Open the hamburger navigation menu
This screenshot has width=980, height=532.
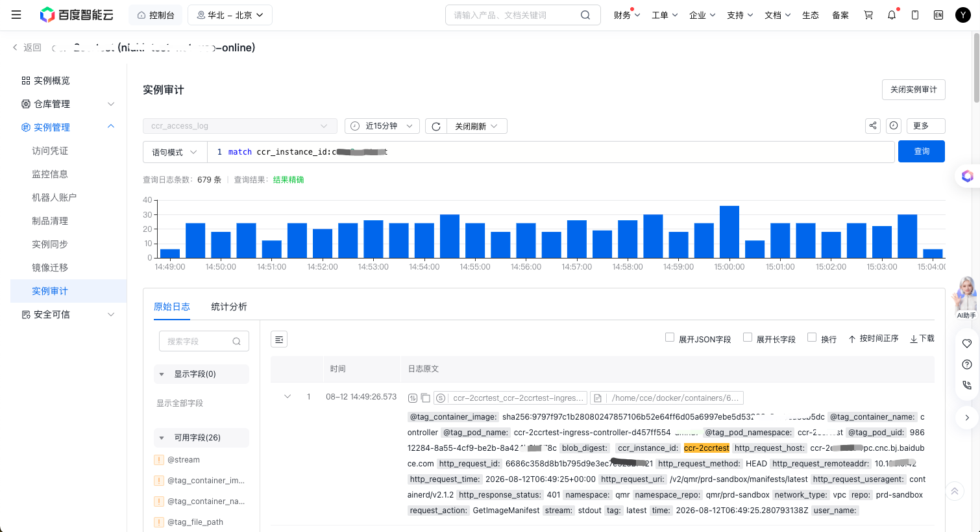(x=16, y=15)
